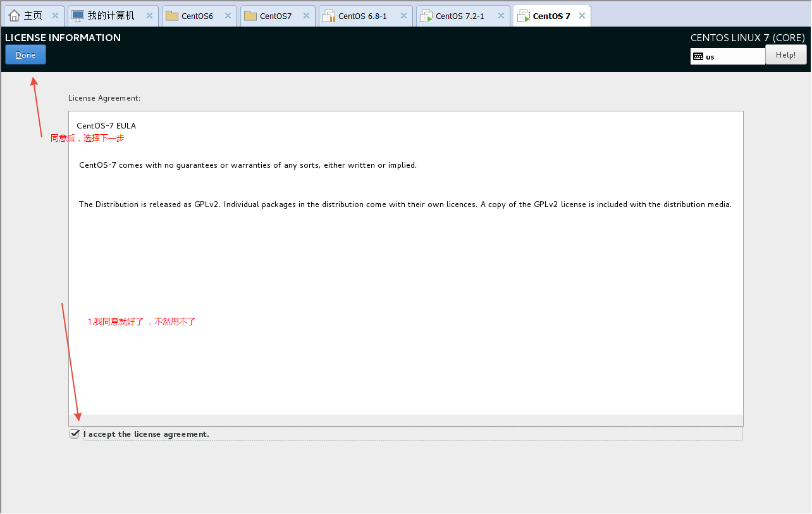Click the keyboard icon beside us
This screenshot has width=812, height=514.
coord(698,56)
